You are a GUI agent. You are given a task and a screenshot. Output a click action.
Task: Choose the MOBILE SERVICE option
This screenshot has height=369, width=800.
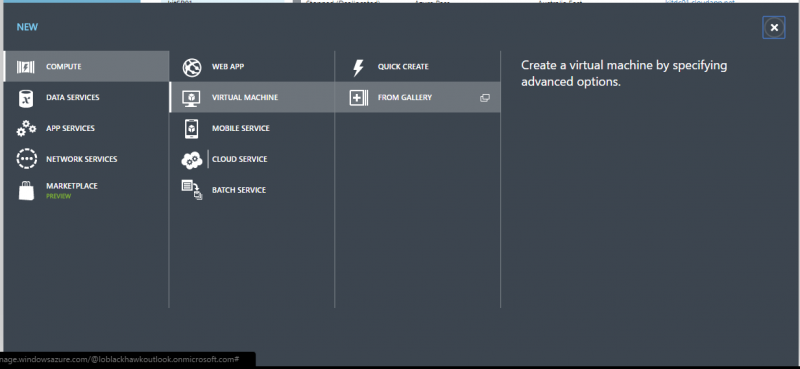(x=252, y=128)
